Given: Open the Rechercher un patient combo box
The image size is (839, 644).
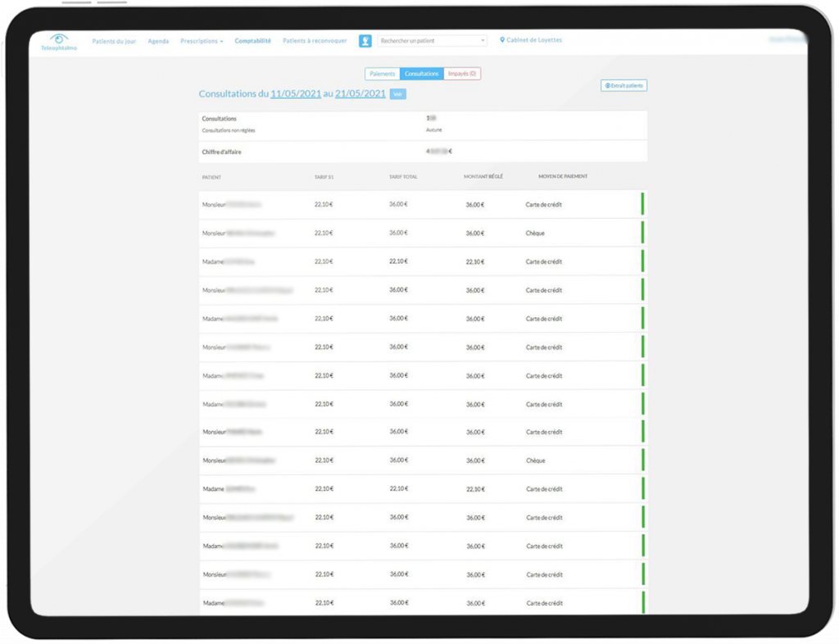Looking at the screenshot, I should pos(433,41).
